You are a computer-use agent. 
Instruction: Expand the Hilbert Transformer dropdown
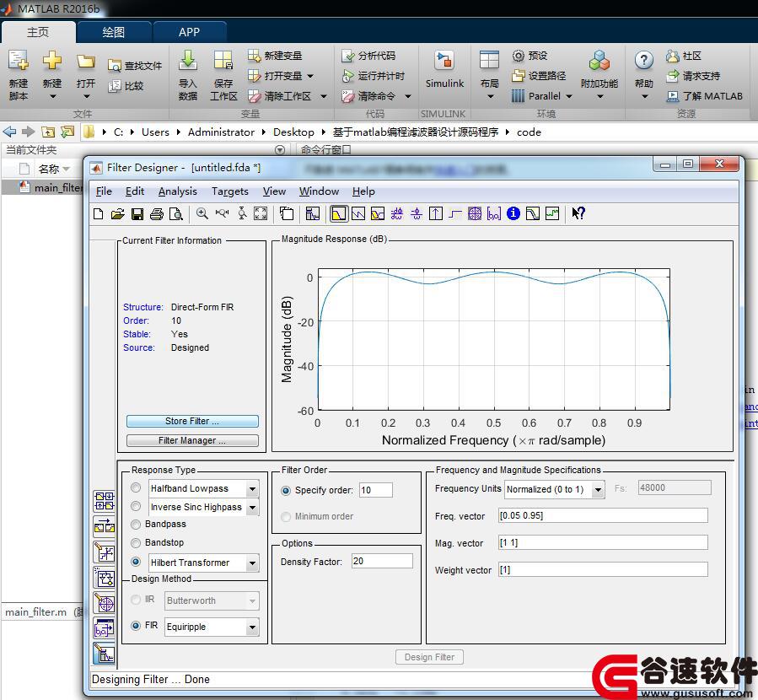click(252, 563)
